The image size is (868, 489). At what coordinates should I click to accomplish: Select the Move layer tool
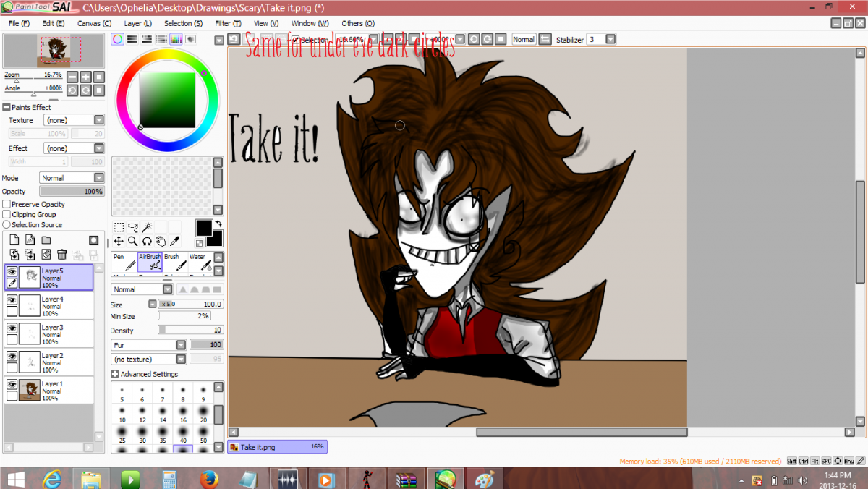pos(119,241)
